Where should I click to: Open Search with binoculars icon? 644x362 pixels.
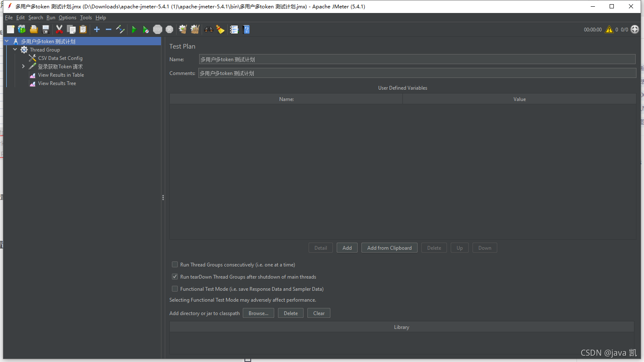point(208,29)
